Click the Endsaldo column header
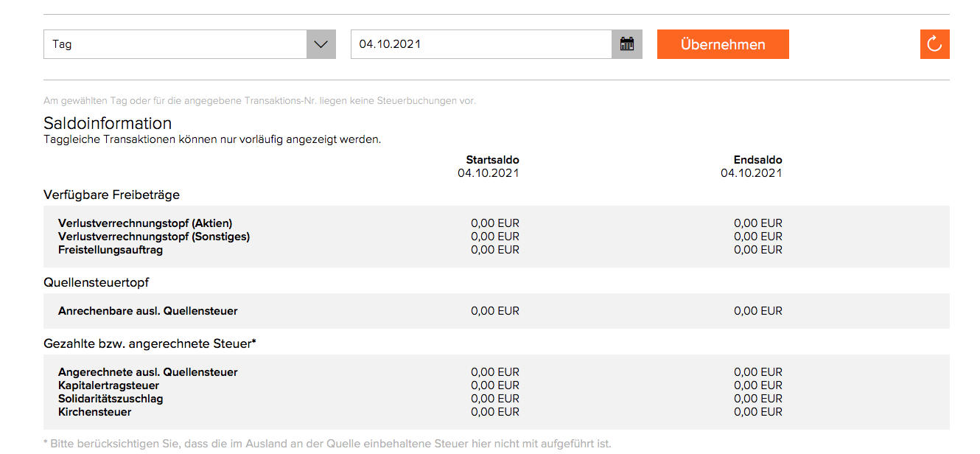 (x=757, y=160)
